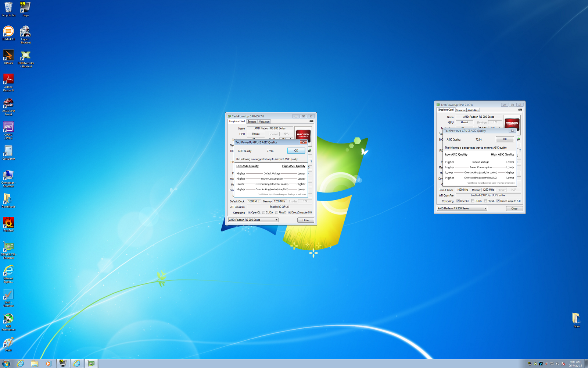Select Graphics Card tab in right GPU-Z
The width and height of the screenshot is (588, 368).
446,110
